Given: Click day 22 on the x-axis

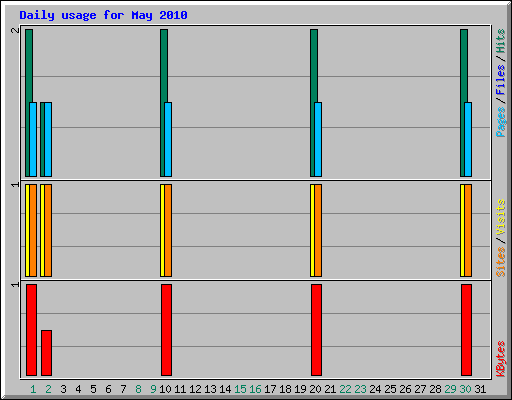Looking at the screenshot, I should [345, 389].
